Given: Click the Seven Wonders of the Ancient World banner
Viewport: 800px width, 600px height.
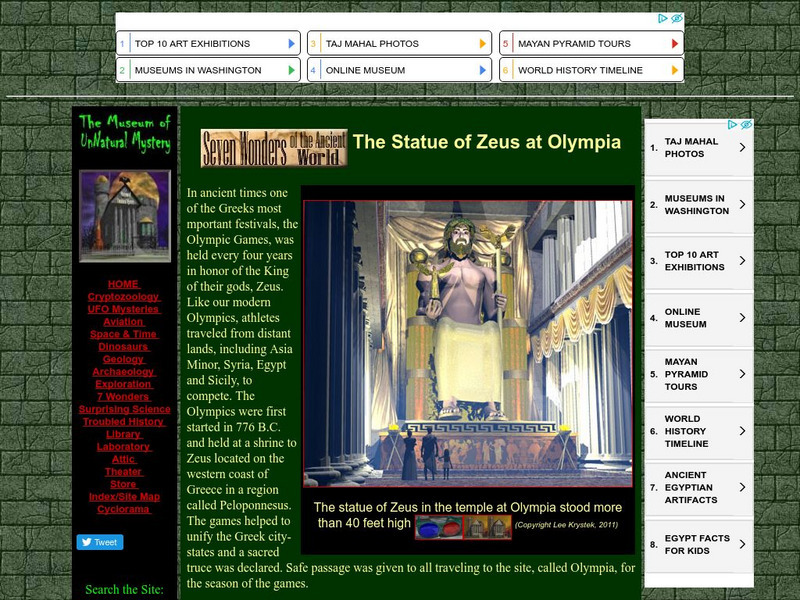Looking at the screenshot, I should click(274, 148).
